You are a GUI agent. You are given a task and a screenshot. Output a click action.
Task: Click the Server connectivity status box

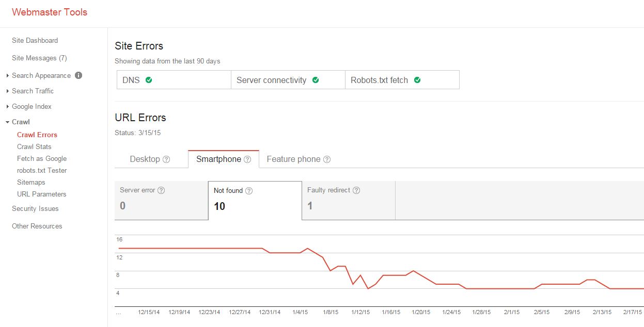click(288, 80)
